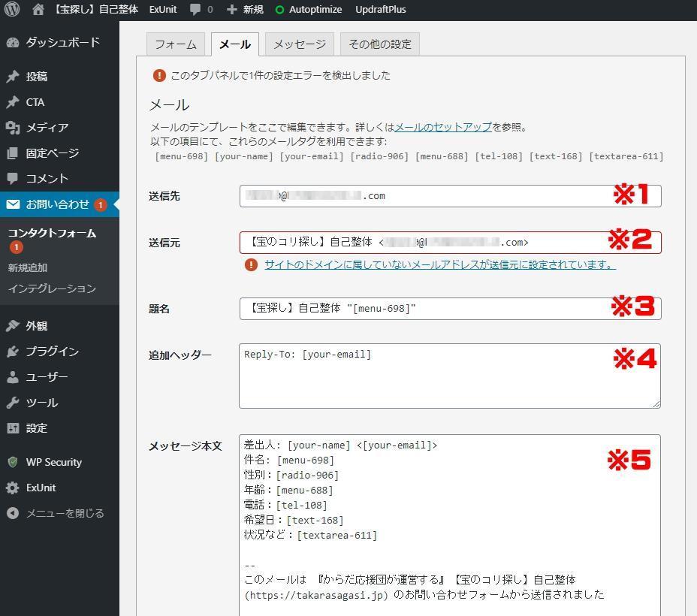697x616 pixels.
Task: Select the [radio-906] mail tag
Action: point(379,156)
